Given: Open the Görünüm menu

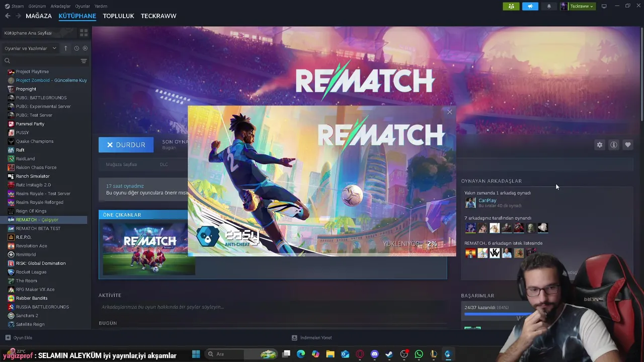Looking at the screenshot, I should coord(37,6).
